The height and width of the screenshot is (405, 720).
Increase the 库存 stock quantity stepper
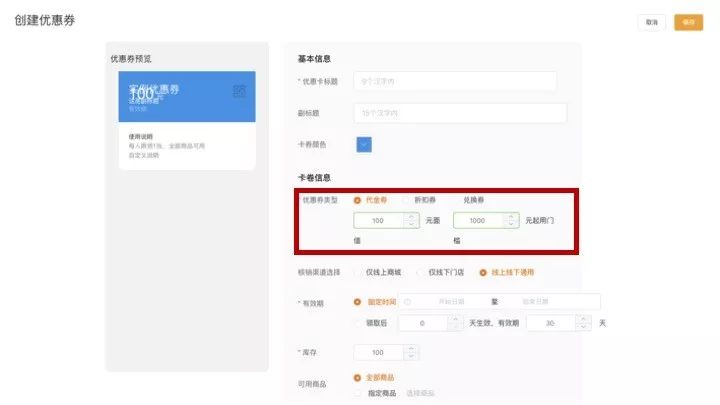(x=411, y=348)
